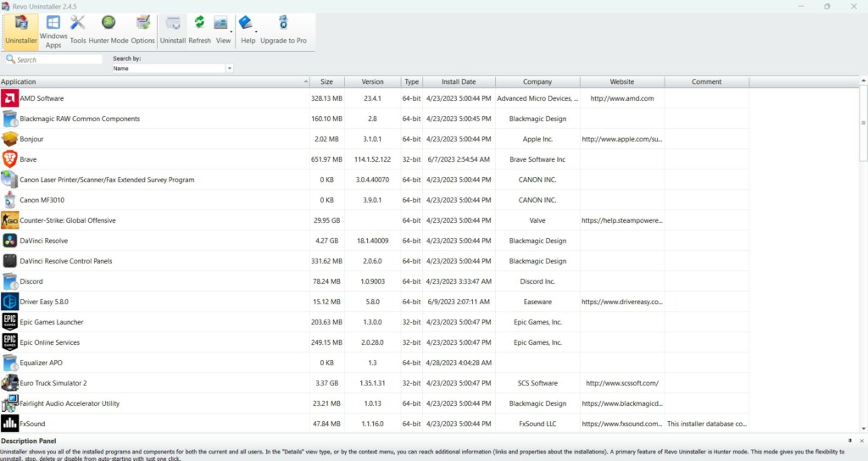Open the Uninstaller toolbar icon

[x=20, y=30]
